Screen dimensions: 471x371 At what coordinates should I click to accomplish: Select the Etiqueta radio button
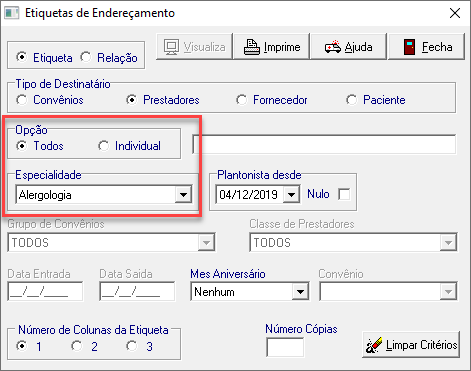[22, 57]
